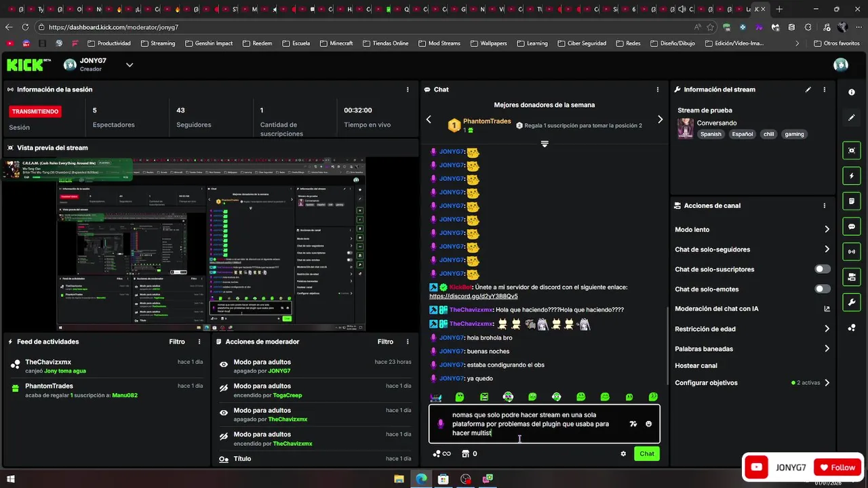This screenshot has width=868, height=488.
Task: Click PhantomTrades top donor name
Action: pos(487,121)
